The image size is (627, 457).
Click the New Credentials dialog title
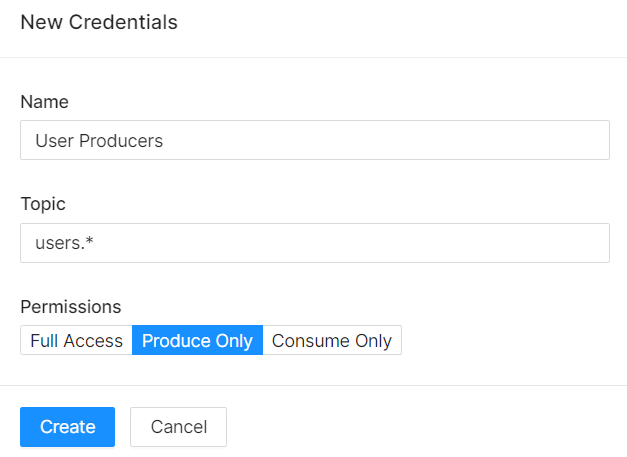click(99, 22)
